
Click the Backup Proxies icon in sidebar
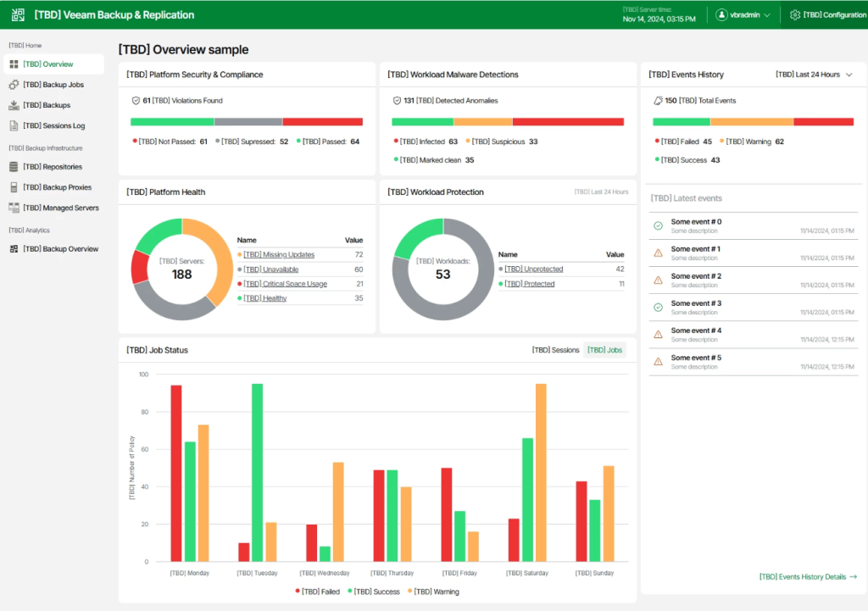pyautogui.click(x=14, y=187)
